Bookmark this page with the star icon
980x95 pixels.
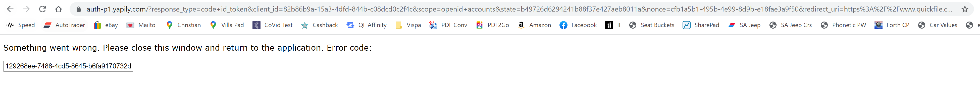click(964, 9)
